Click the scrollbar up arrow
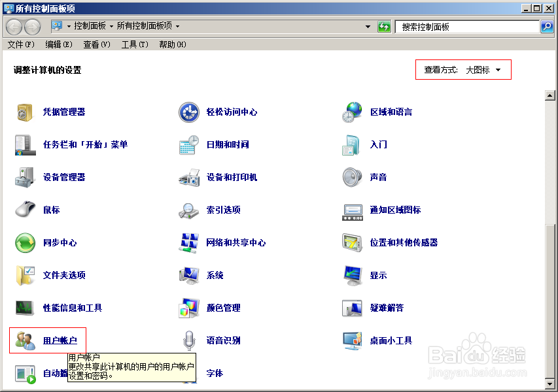 tap(549, 95)
